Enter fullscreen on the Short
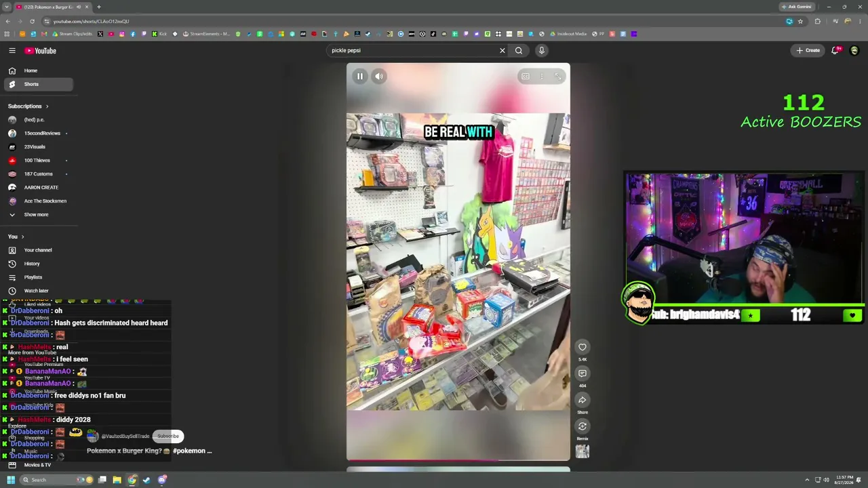868x488 pixels. click(x=557, y=77)
